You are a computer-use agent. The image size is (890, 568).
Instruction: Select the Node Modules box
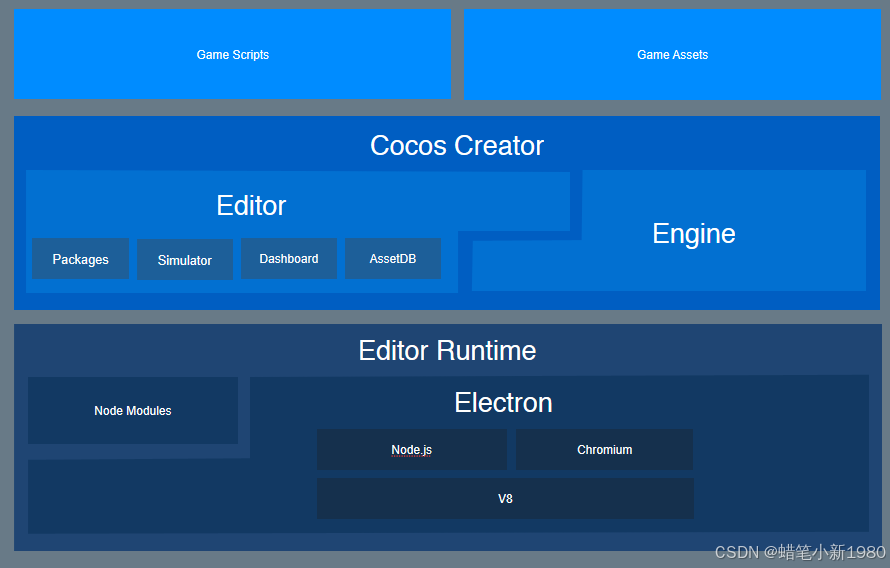133,410
